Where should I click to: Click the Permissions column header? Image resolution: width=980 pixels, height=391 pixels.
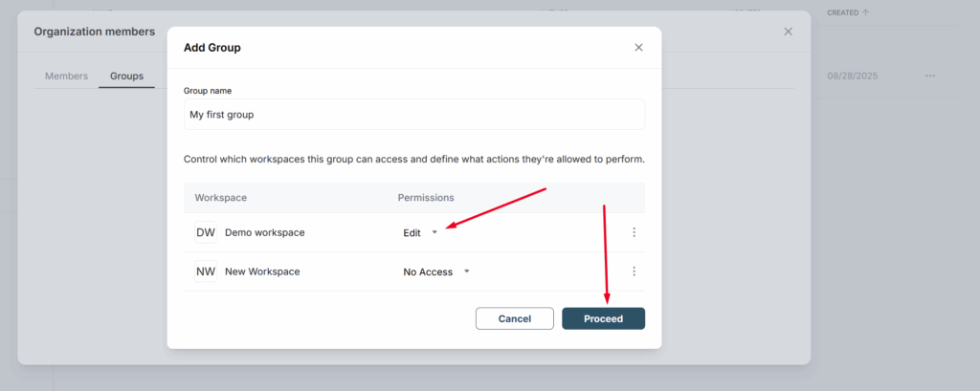pyautogui.click(x=426, y=197)
